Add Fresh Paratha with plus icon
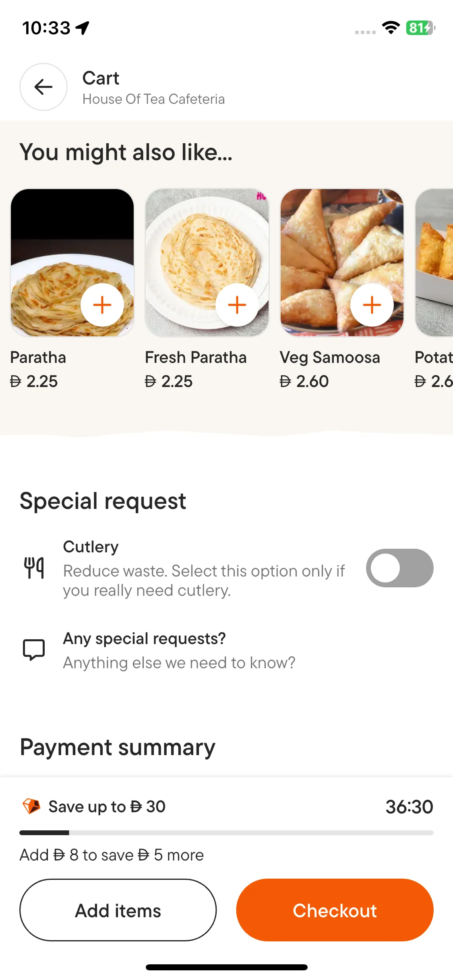Screen dimensions: 453x980 pos(237,305)
